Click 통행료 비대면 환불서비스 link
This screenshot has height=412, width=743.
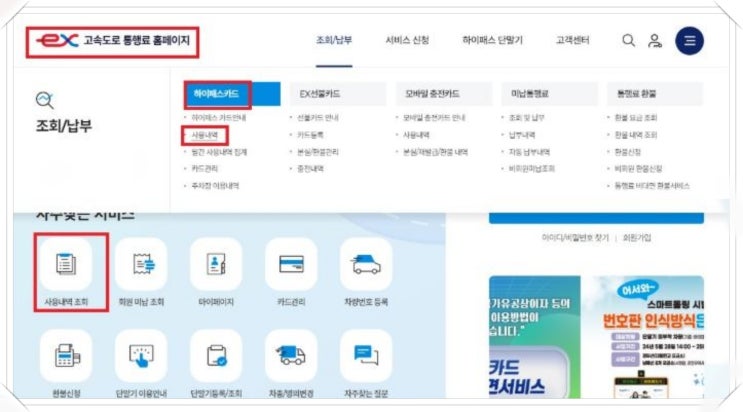tap(652, 186)
